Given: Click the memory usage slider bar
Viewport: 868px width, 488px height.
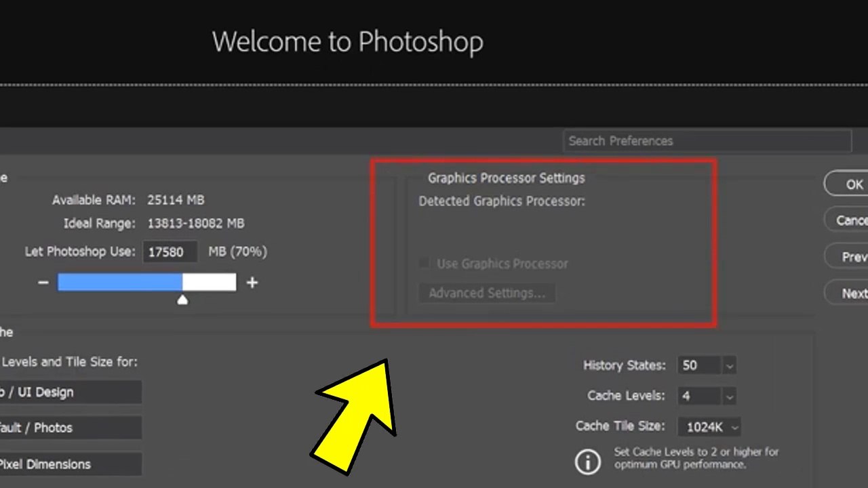Looking at the screenshot, I should [x=146, y=282].
